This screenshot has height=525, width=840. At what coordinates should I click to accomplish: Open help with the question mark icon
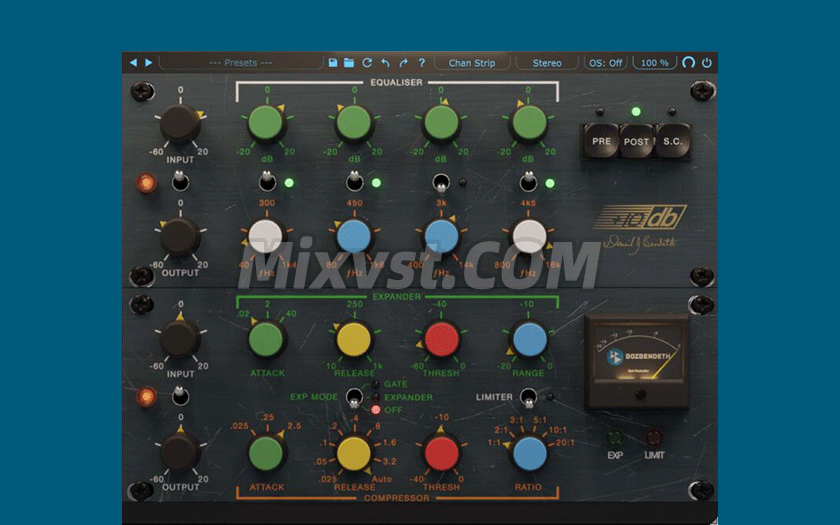(421, 63)
